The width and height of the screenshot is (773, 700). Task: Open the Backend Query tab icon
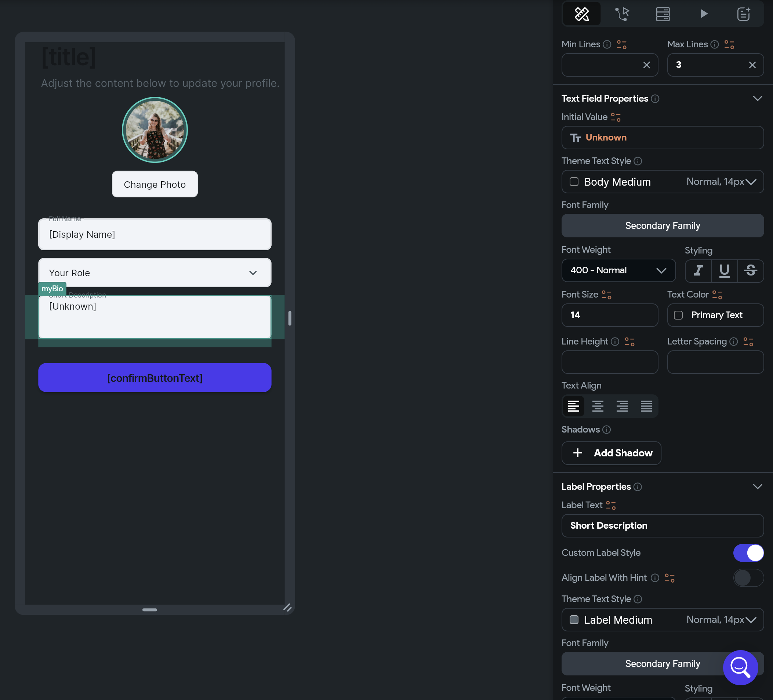click(x=663, y=14)
